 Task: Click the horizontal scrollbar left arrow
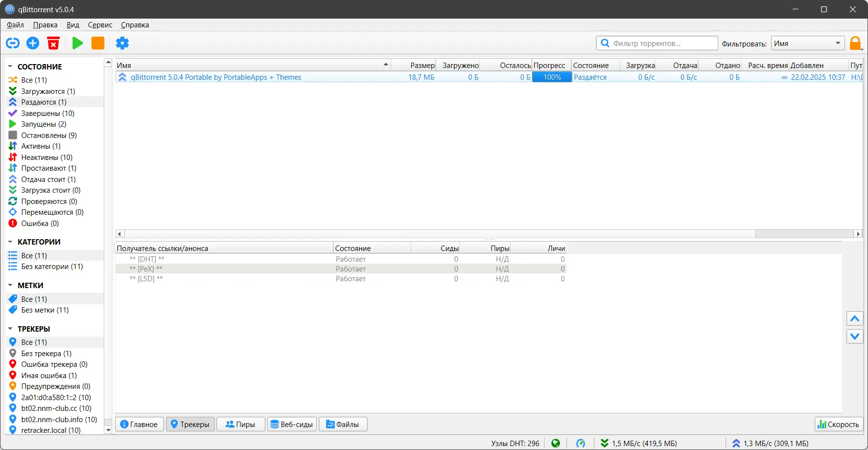point(119,234)
